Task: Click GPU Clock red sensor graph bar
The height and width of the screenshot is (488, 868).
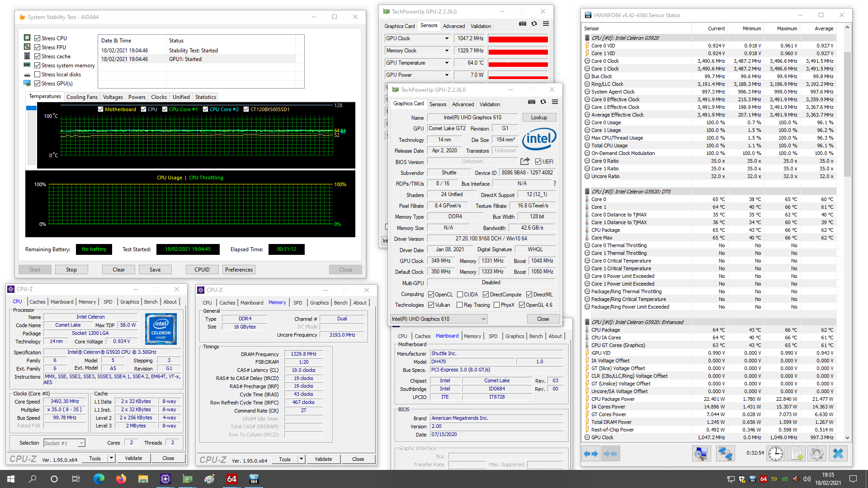Action: [518, 39]
